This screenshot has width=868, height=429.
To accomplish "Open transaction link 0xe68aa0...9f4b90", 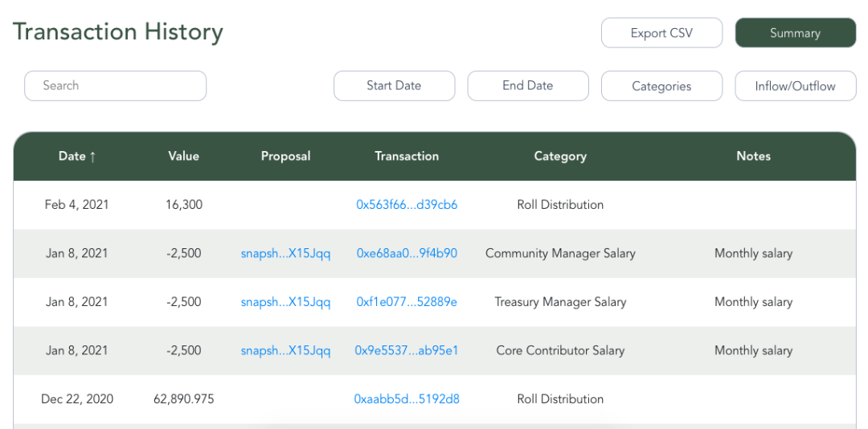I will point(407,254).
